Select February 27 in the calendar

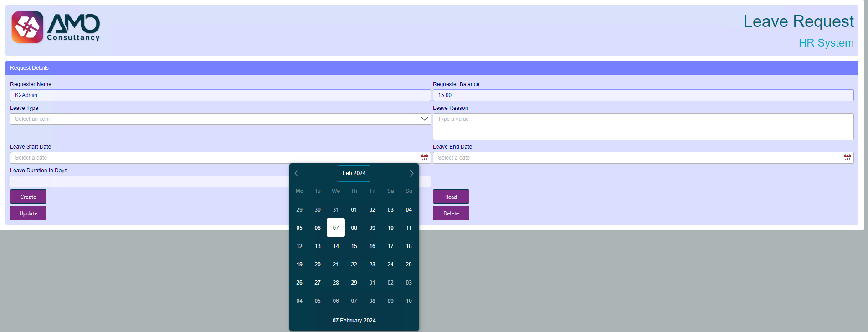[318, 283]
